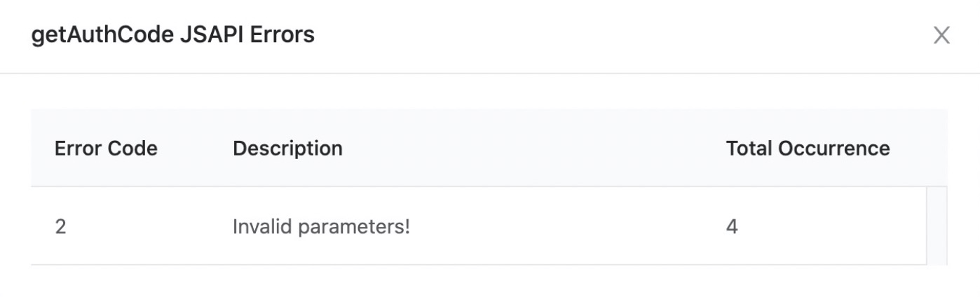This screenshot has height=297, width=980.
Task: Click the "Invalid parameters!" description text
Action: point(321,227)
